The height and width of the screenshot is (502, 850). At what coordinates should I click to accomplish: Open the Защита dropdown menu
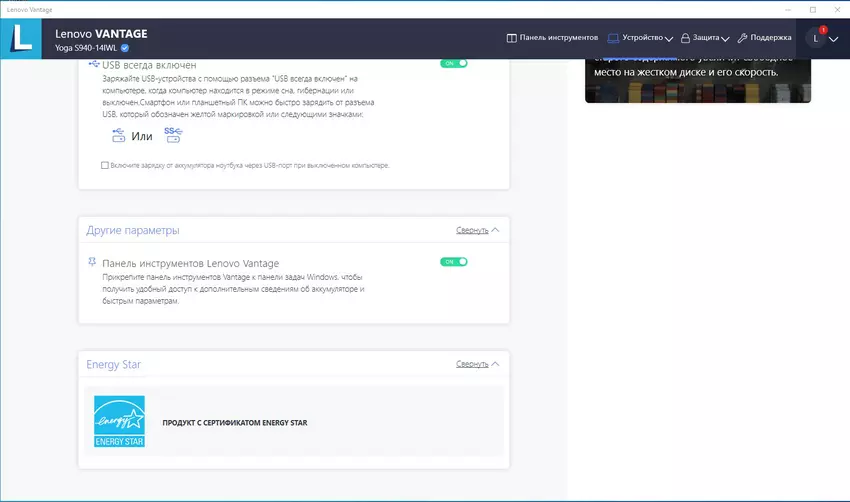725,39
